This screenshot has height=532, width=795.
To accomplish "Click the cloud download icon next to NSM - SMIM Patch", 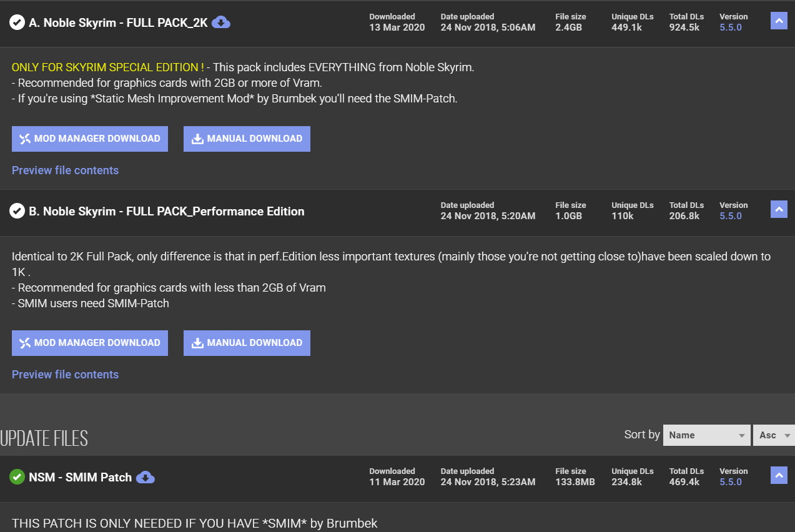I will point(145,477).
